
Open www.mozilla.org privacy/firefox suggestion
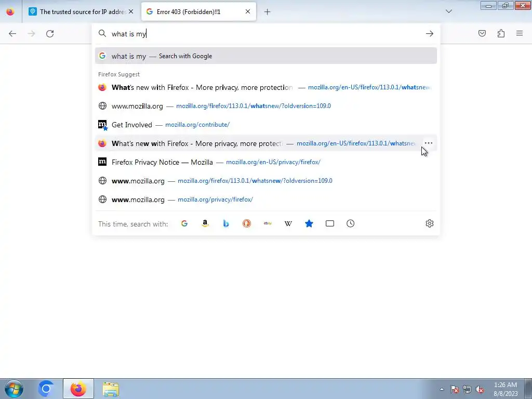(x=266, y=199)
